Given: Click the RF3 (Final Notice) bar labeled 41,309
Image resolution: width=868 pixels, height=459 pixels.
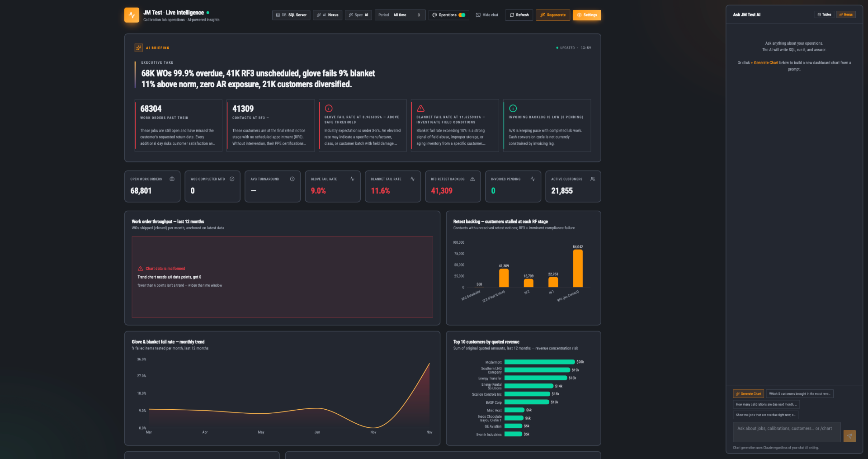Looking at the screenshot, I should point(504,278).
